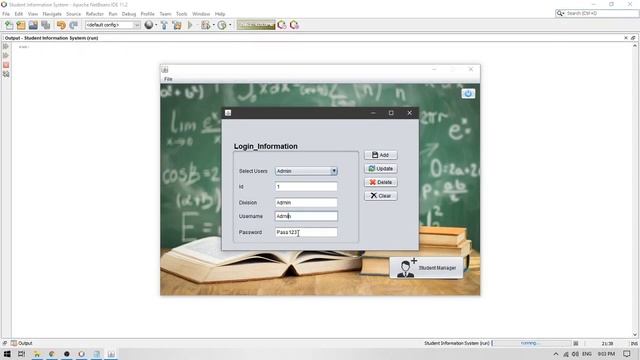Open the File menu in NetBeans
The height and width of the screenshot is (360, 640).
(x=6, y=14)
